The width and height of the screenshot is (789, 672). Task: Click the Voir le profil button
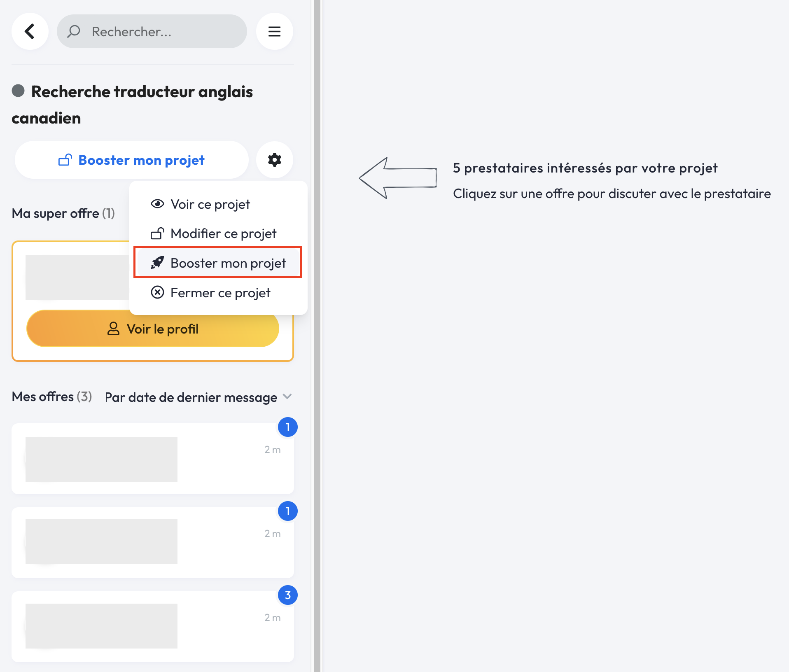click(x=152, y=329)
